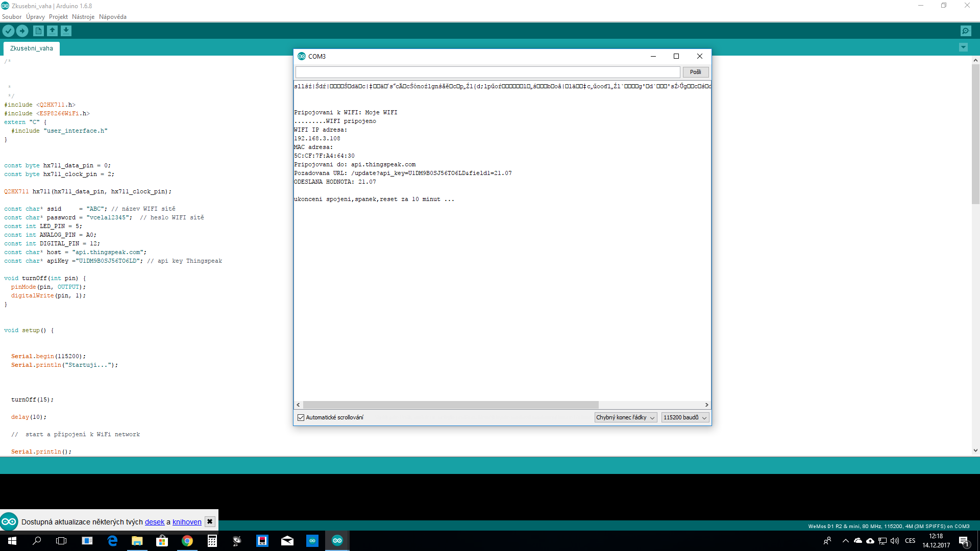Follow the knihoven update link

(187, 522)
